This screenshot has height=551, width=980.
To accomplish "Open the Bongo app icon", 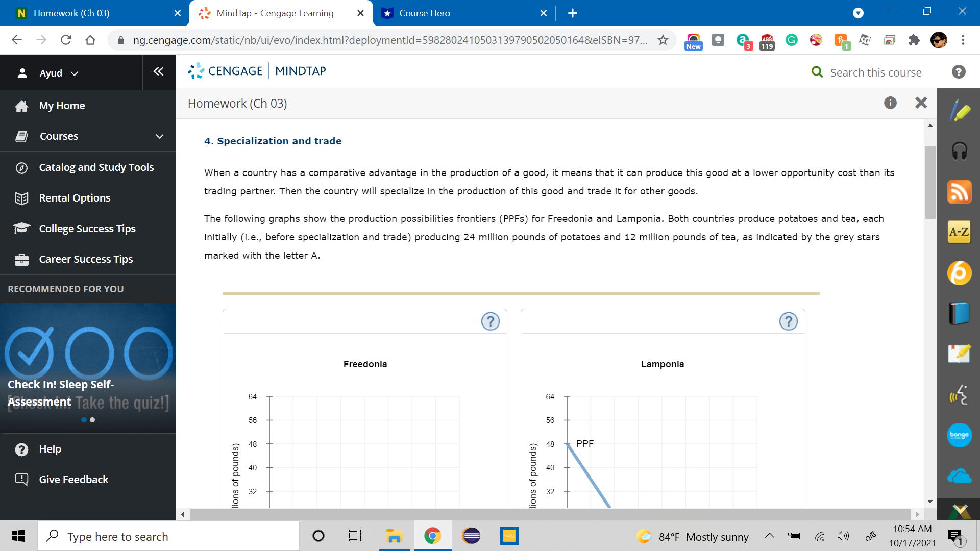I will click(x=960, y=435).
